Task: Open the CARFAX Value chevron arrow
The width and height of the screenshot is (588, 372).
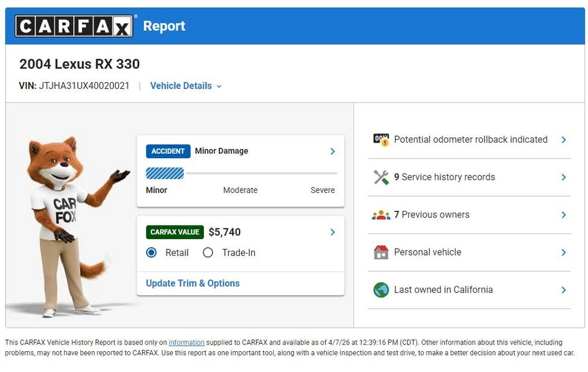Action: click(333, 232)
